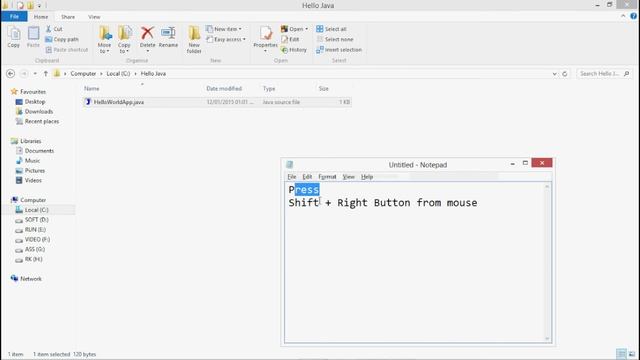Sort by the Size column header

pyautogui.click(x=324, y=89)
